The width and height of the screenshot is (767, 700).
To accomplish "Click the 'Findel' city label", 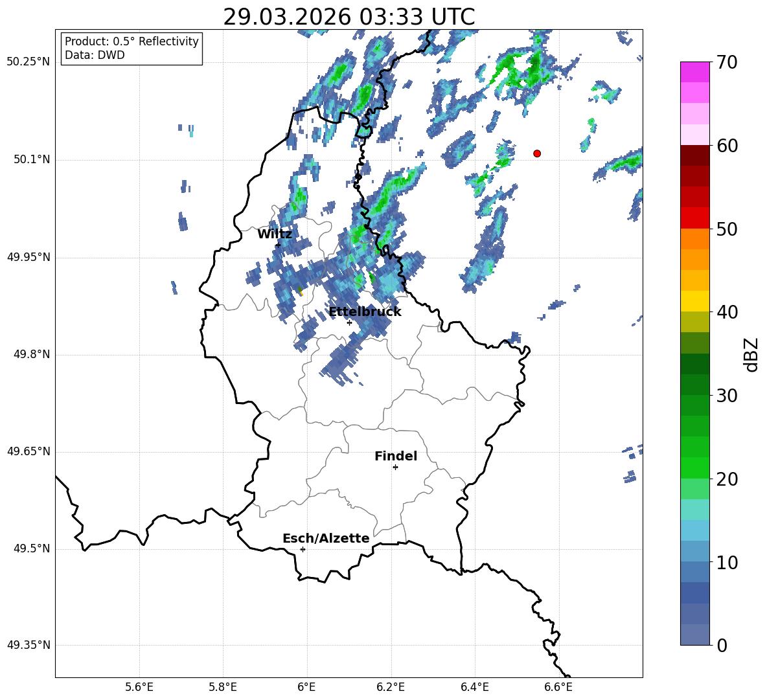I will (x=396, y=456).
